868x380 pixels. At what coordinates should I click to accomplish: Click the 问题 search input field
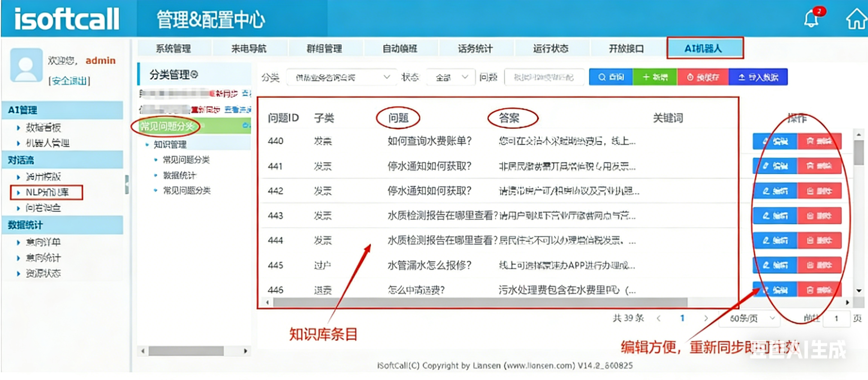pos(544,77)
